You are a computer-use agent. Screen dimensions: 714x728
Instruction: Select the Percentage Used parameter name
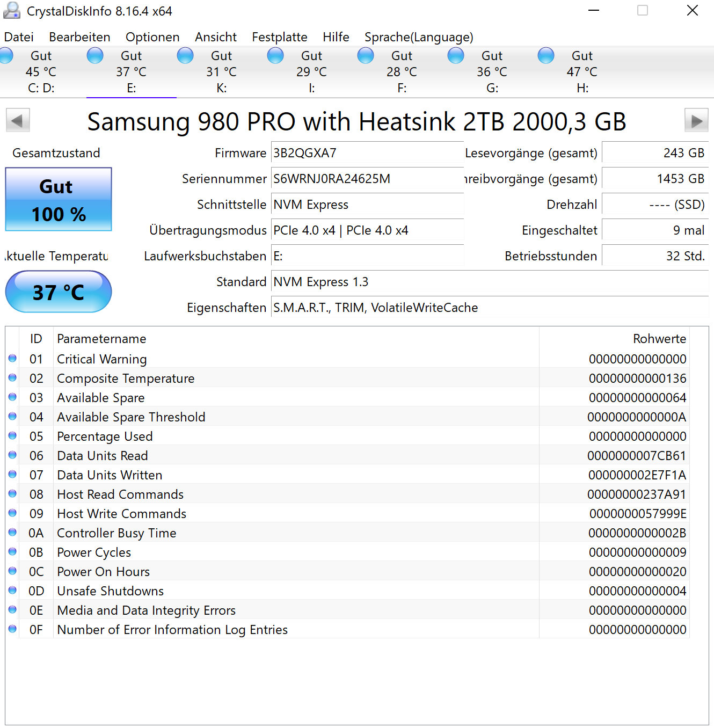tap(105, 436)
